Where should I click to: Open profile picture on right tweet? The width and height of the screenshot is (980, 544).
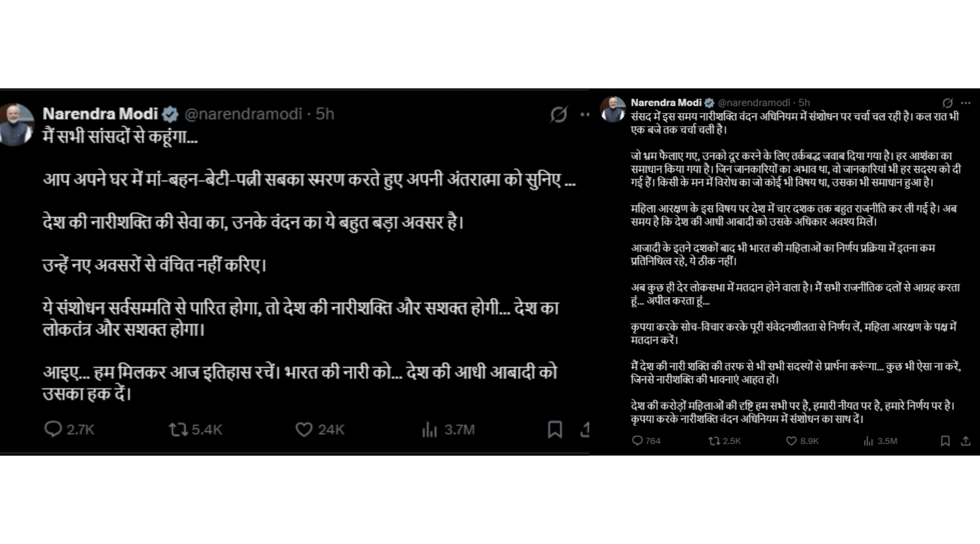[x=613, y=109]
